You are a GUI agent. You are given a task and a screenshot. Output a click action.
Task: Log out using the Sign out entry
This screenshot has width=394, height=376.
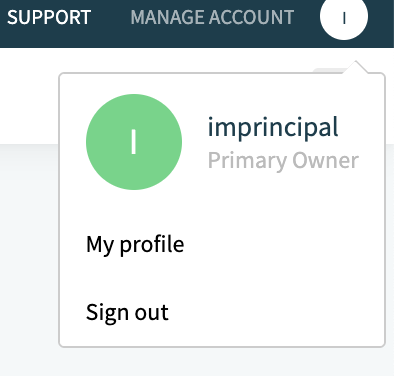pos(127,312)
